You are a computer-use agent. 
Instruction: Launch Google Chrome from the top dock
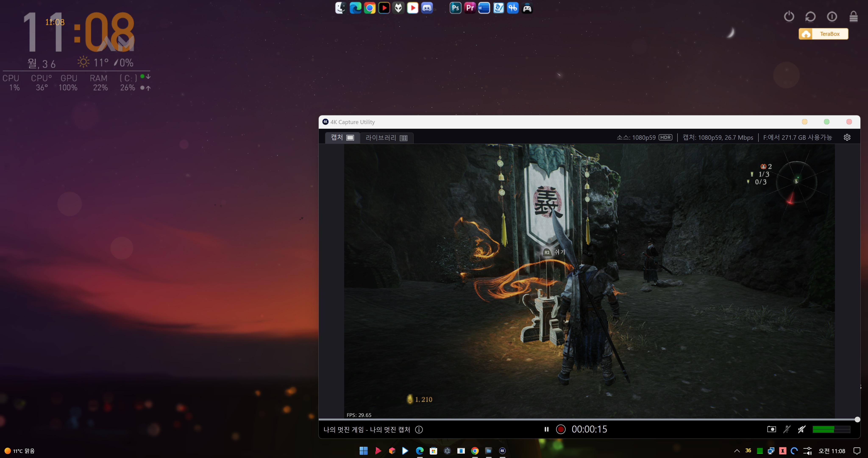click(370, 8)
